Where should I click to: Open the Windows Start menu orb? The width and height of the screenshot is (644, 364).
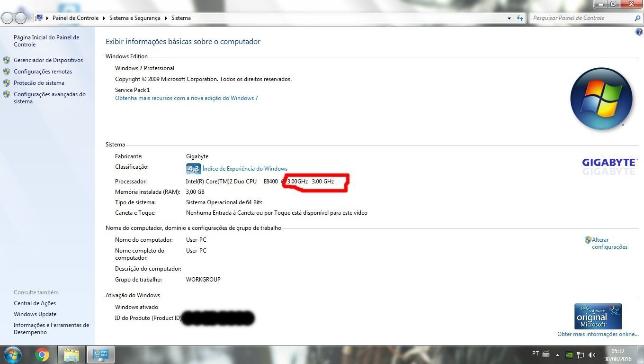12,355
